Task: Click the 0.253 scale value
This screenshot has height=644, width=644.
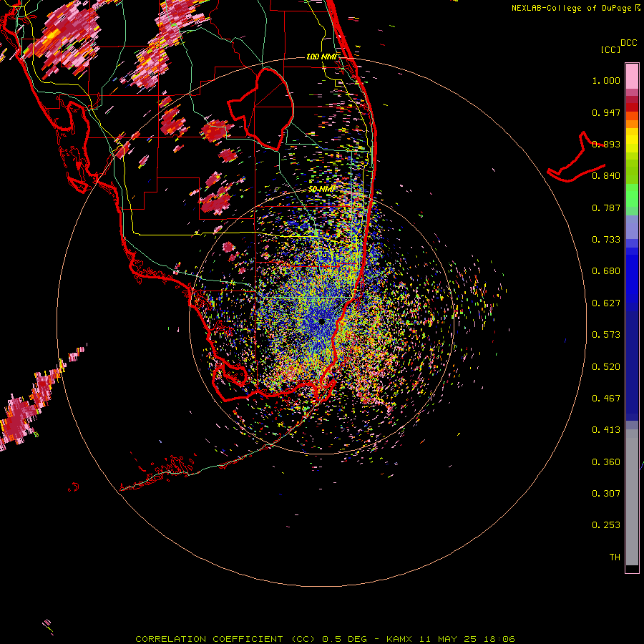Action: (606, 525)
